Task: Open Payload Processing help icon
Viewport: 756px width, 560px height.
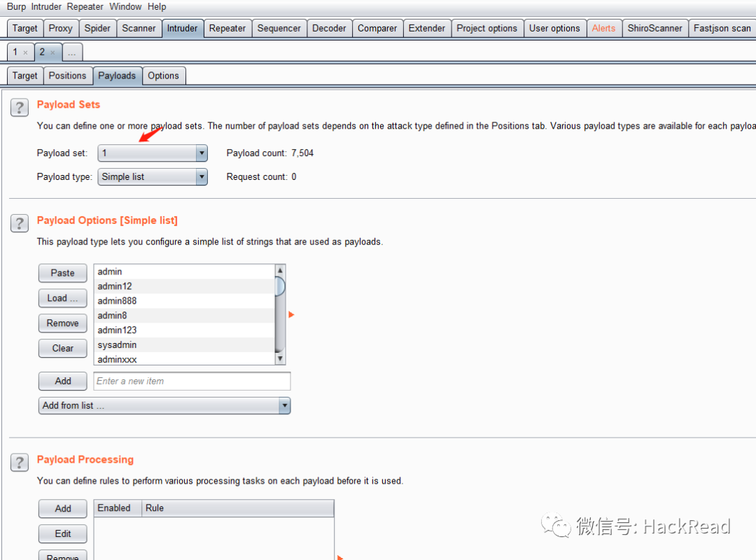Action: 20,463
